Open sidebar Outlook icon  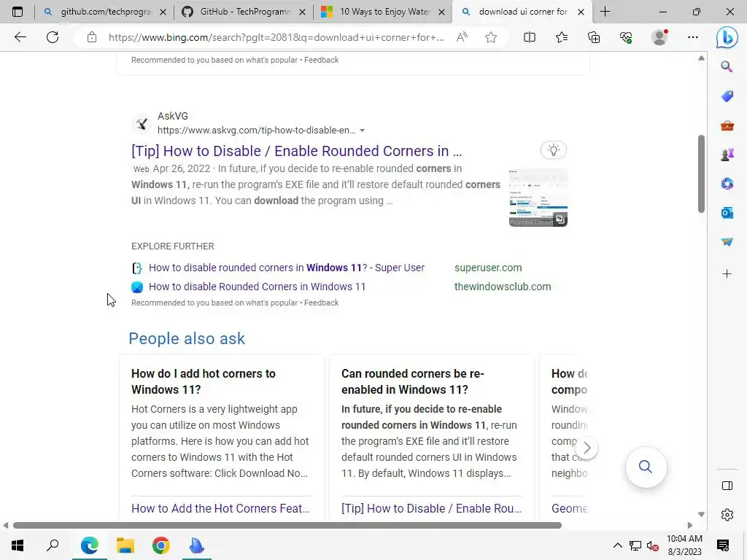[727, 213]
